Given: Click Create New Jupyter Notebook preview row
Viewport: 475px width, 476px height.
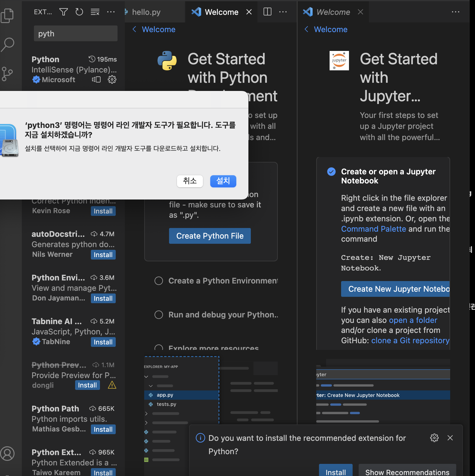Looking at the screenshot, I should click(x=383, y=395).
